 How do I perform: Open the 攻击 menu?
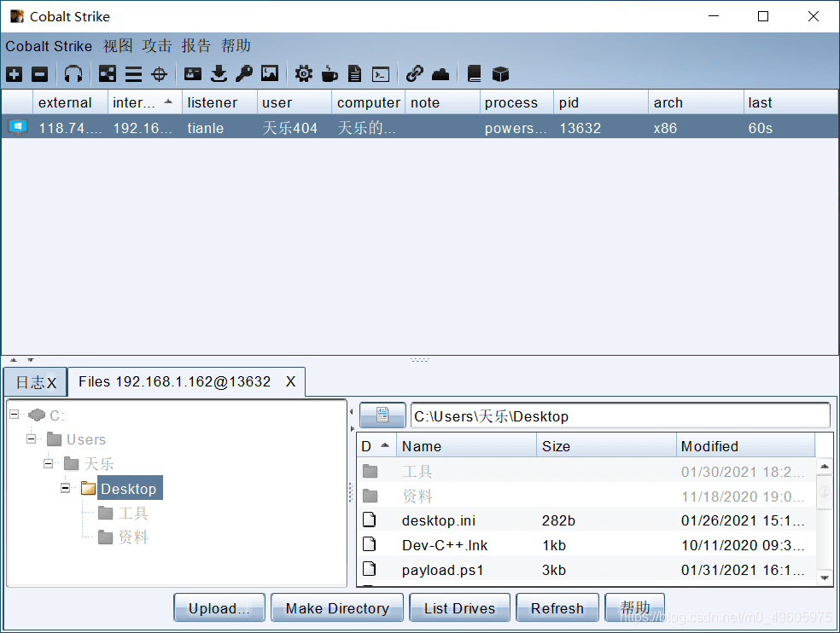click(x=157, y=46)
